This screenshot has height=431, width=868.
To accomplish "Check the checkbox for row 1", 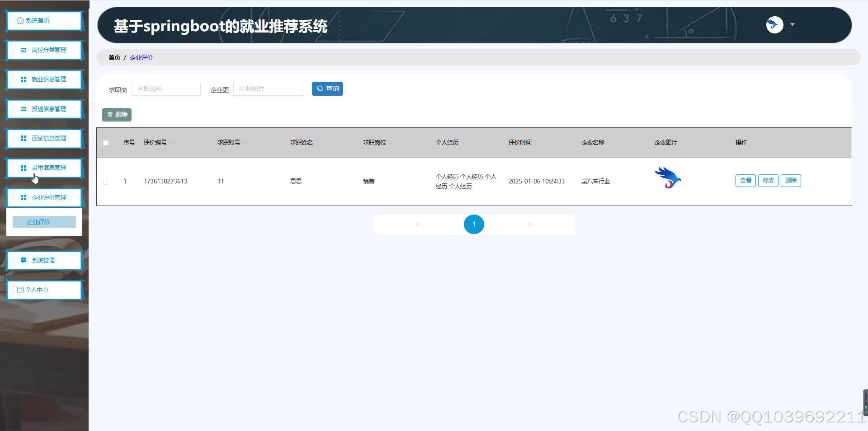I will [106, 182].
